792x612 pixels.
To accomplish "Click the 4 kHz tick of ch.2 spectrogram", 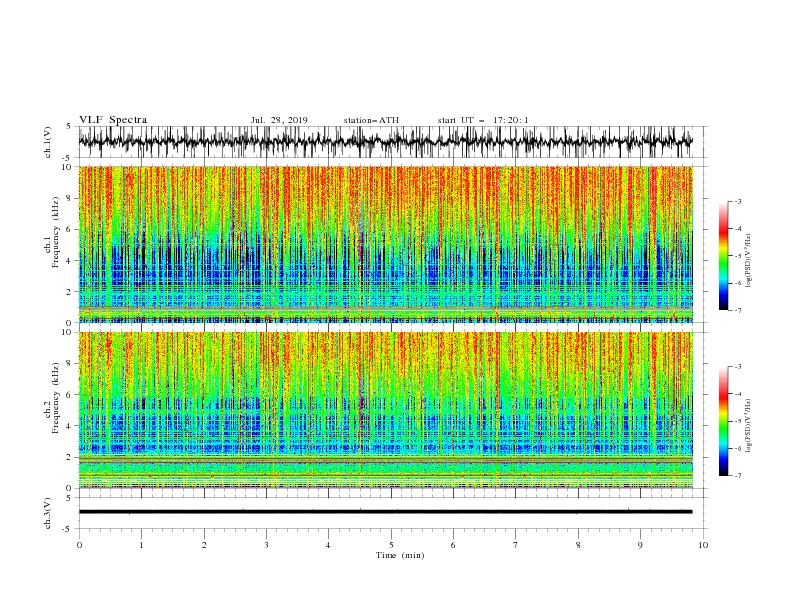I will pos(70,426).
